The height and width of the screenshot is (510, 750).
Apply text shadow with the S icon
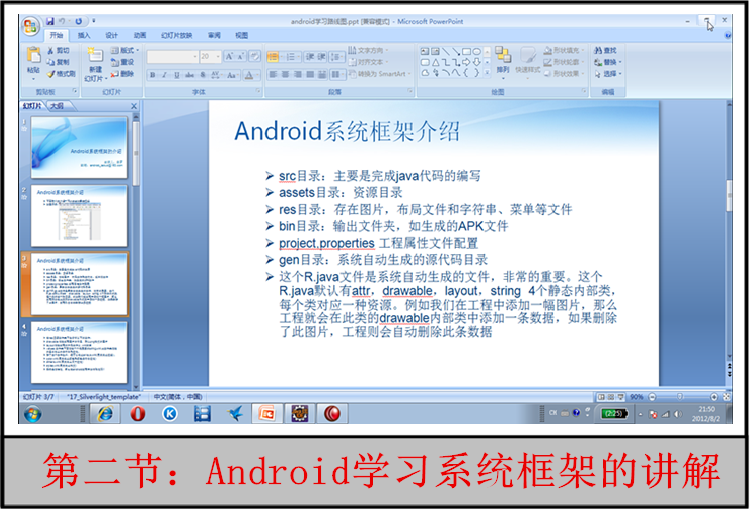pyautogui.click(x=203, y=75)
